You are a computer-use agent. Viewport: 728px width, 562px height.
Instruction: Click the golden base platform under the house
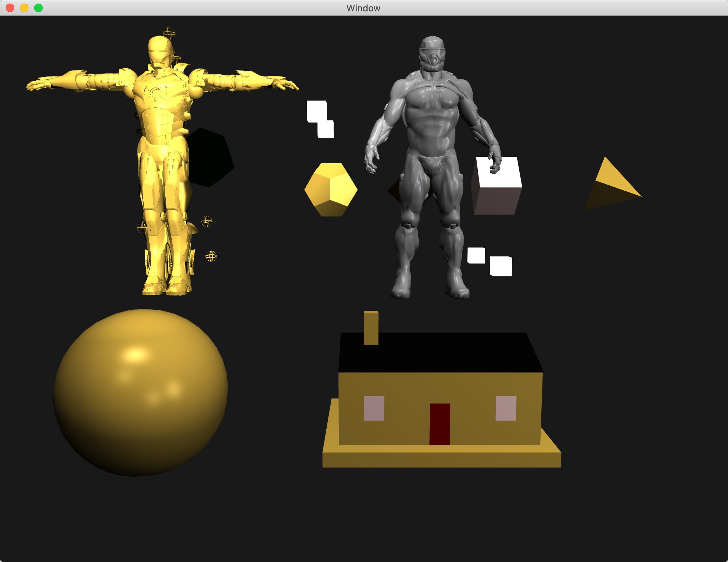(441, 459)
